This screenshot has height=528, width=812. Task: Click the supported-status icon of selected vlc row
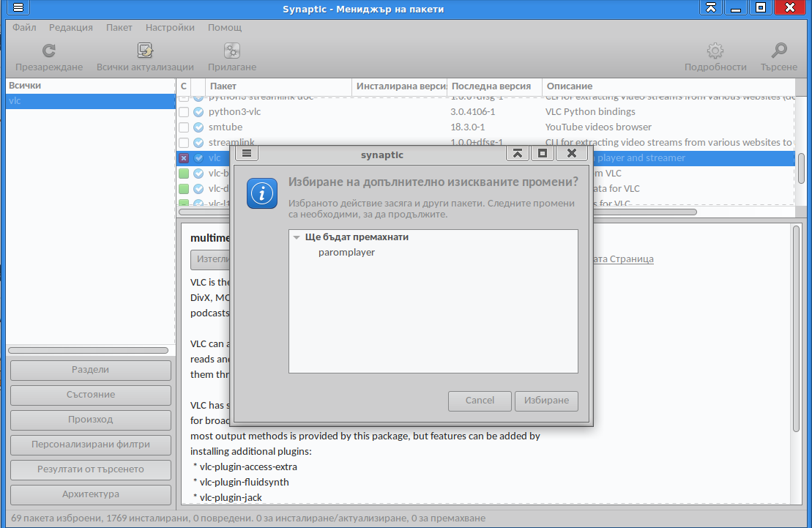pos(198,158)
